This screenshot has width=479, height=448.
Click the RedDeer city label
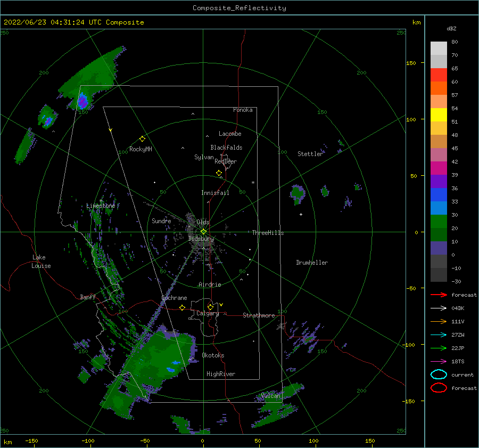[x=226, y=161]
